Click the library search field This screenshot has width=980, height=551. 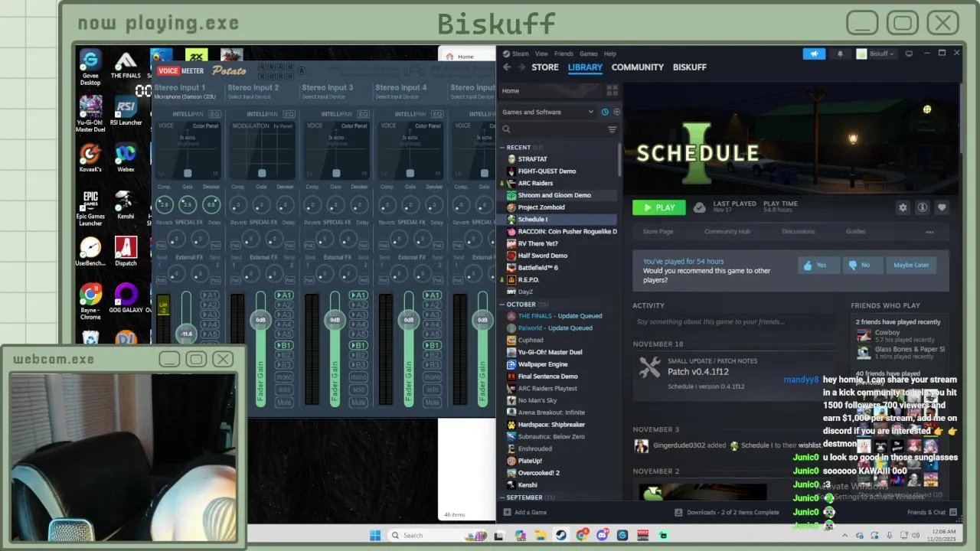point(554,129)
